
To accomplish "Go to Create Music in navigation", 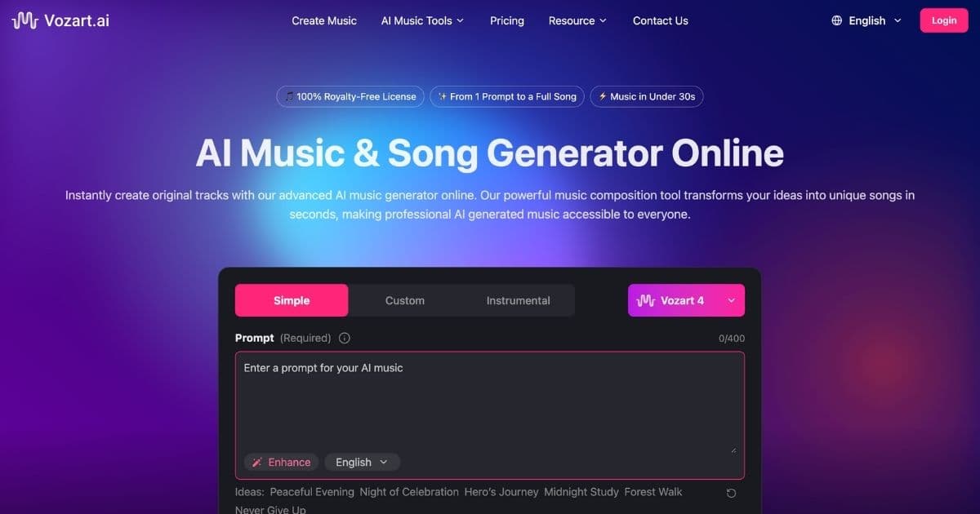I will [x=324, y=20].
